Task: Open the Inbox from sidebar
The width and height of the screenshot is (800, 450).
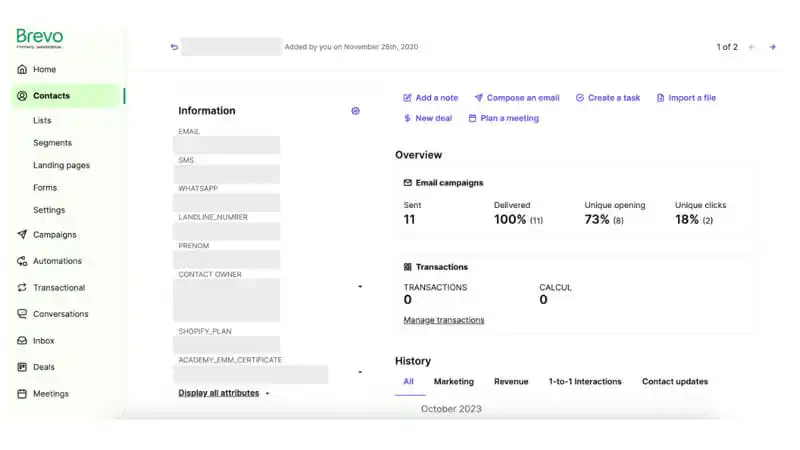Action: click(x=44, y=341)
